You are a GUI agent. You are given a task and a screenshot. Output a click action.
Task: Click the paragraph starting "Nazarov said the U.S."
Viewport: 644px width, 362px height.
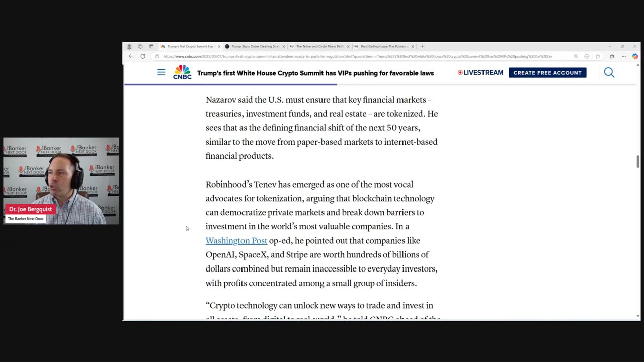click(x=322, y=128)
